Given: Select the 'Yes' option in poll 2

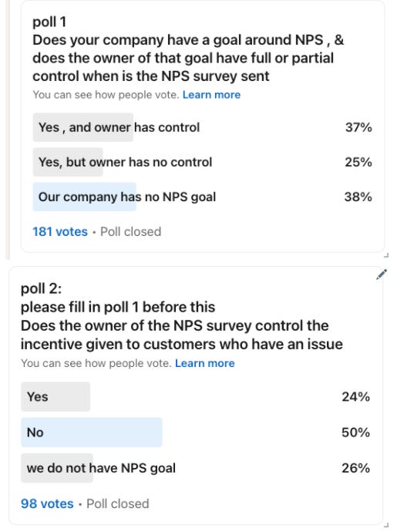Looking at the screenshot, I should point(196,396).
